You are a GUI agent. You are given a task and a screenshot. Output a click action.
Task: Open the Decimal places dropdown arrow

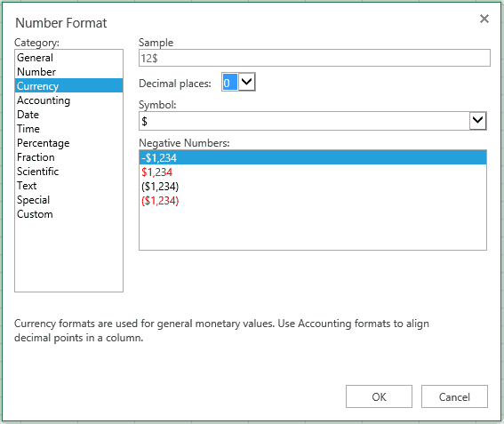246,82
